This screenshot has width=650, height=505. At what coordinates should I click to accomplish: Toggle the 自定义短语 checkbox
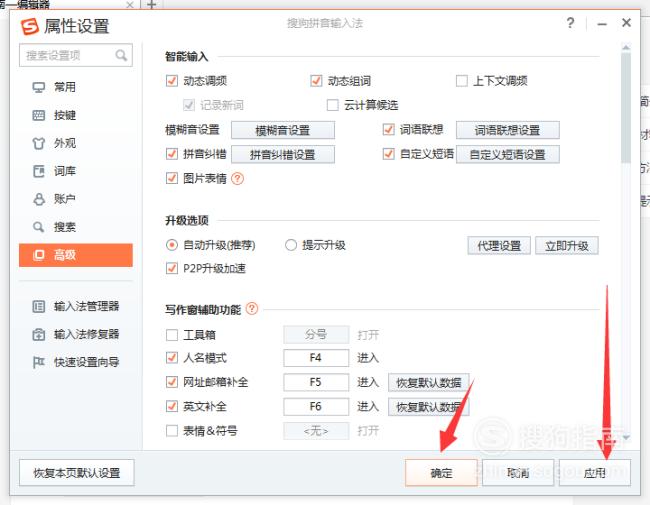(388, 154)
